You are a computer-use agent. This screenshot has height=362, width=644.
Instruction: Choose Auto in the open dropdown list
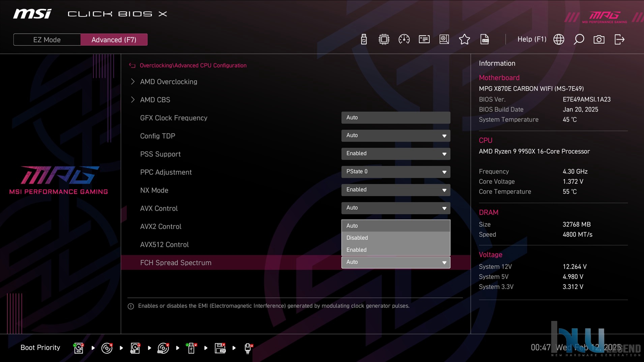pos(396,226)
